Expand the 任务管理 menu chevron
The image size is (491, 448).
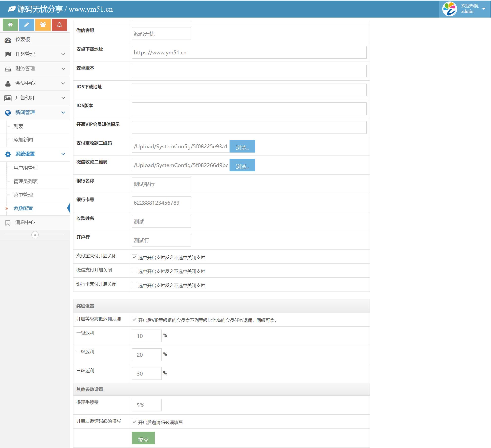(x=63, y=54)
